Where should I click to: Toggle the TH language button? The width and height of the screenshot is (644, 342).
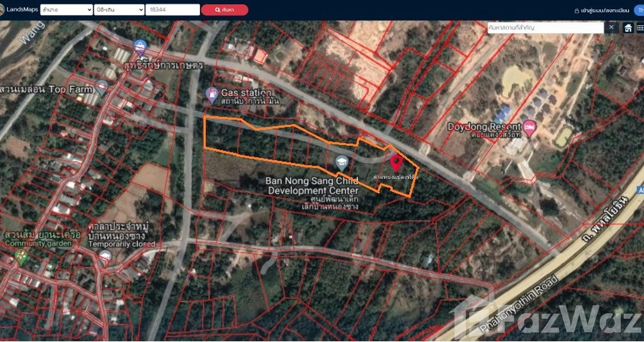(640, 10)
